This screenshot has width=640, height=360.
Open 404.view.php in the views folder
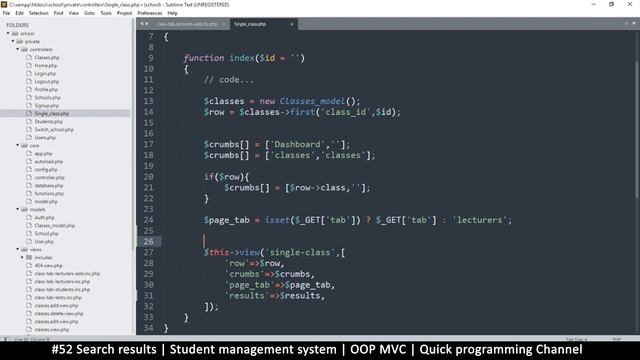(x=48, y=266)
